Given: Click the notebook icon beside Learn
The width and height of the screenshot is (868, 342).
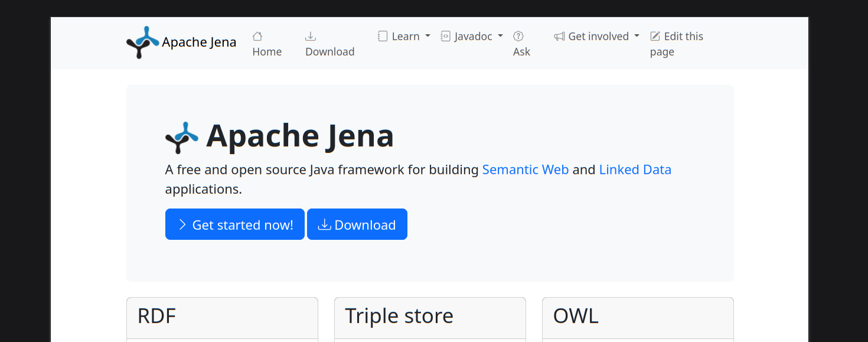Looking at the screenshot, I should (383, 36).
